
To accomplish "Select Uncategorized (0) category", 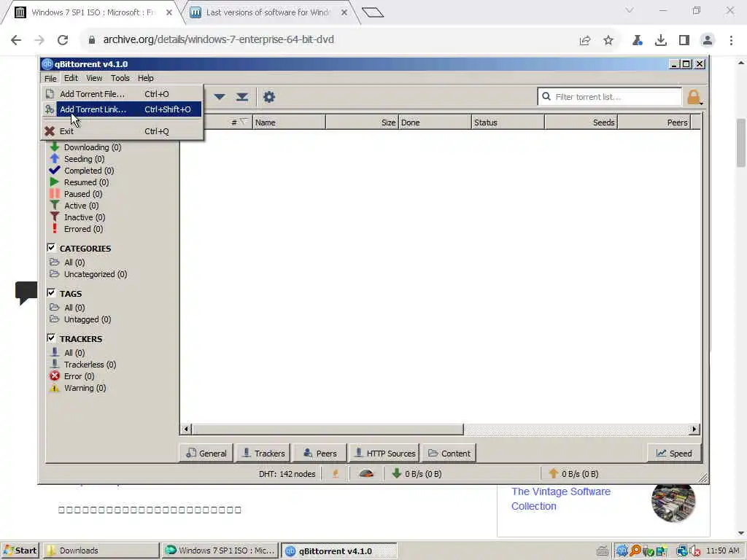I will tap(96, 274).
